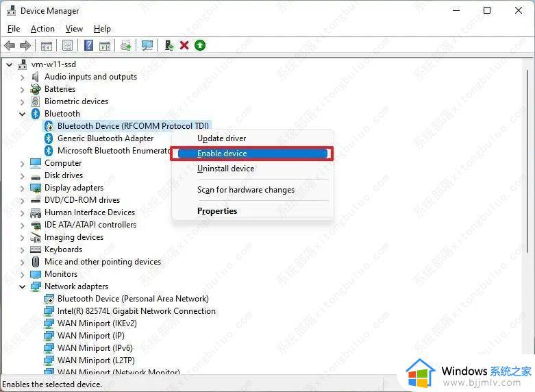Image resolution: width=535 pixels, height=392 pixels.
Task: Select Microsoft Bluetooth Enumerator entry
Action: 114,151
